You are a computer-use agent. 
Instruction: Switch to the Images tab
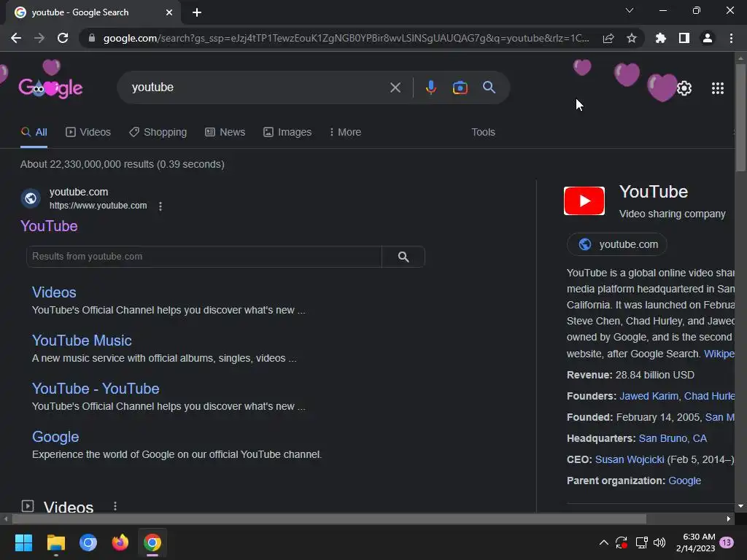tap(287, 133)
